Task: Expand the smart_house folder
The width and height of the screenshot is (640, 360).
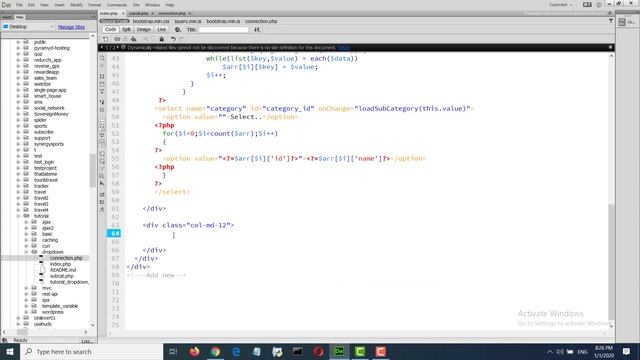Action: (x=18, y=96)
